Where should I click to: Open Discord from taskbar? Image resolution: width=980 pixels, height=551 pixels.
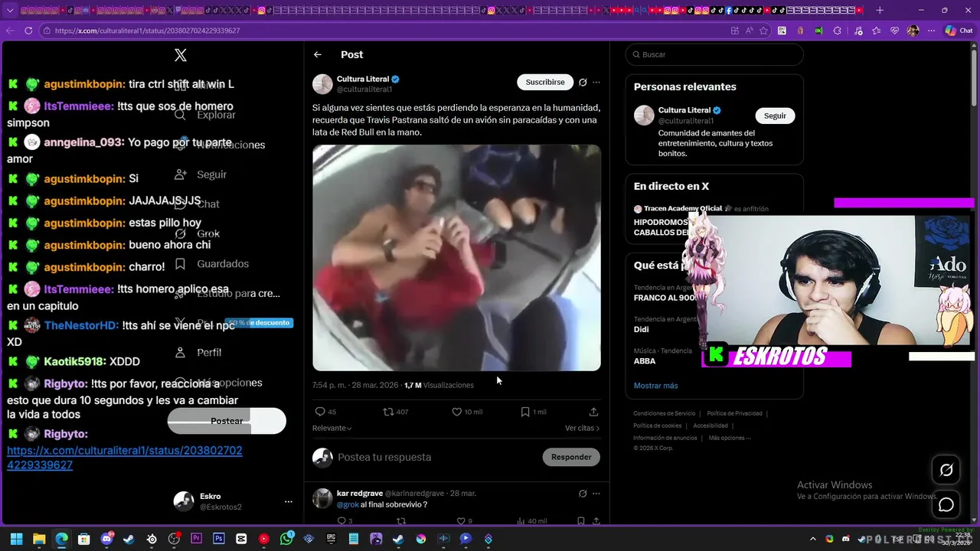(106, 539)
